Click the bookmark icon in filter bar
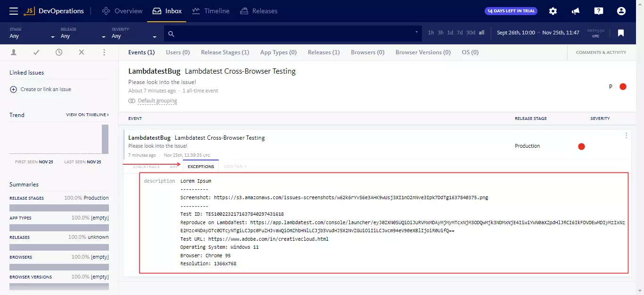This screenshot has height=295, width=644. (621, 33)
